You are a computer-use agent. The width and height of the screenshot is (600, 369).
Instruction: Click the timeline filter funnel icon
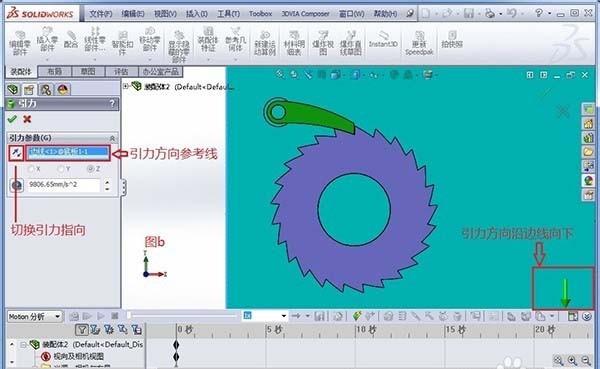pos(82,330)
